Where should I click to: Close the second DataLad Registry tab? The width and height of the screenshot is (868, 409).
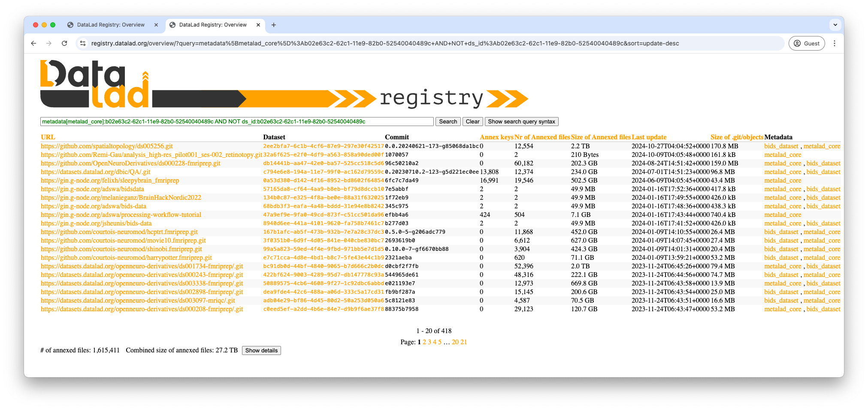[x=258, y=25]
